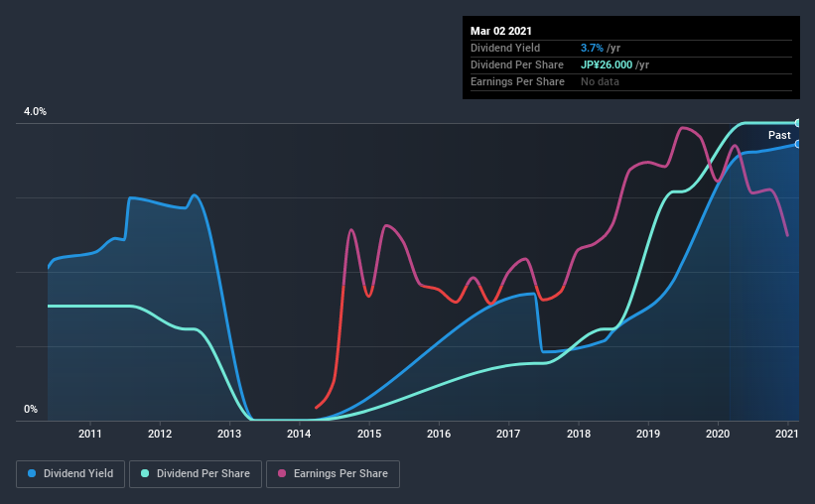This screenshot has width=815, height=504.
Task: Click the 4.0% y-axis label
Action: pos(35,111)
